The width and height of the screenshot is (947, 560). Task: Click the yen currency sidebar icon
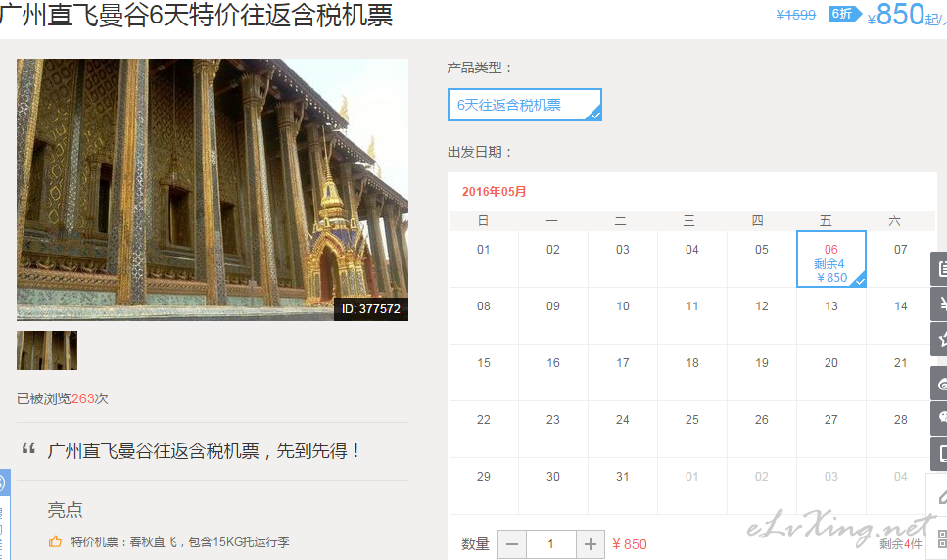coord(939,304)
